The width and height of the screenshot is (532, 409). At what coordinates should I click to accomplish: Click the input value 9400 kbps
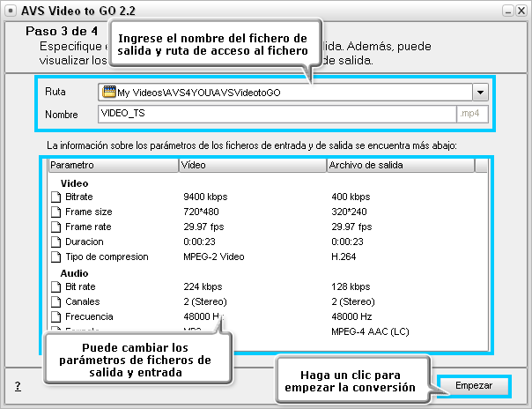tap(205, 197)
